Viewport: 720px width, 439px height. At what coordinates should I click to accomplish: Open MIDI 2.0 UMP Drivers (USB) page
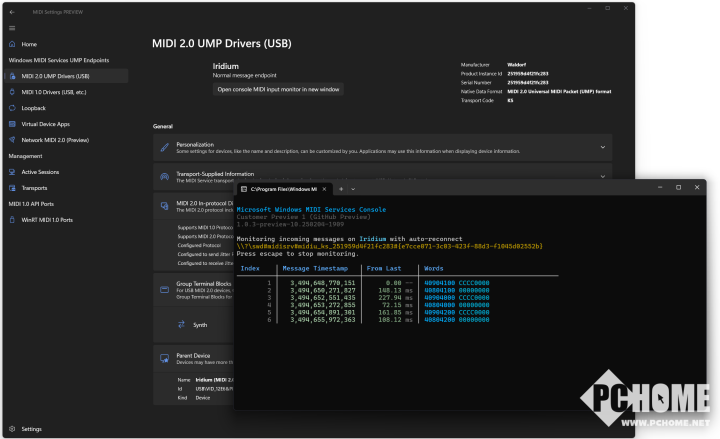tap(56, 76)
